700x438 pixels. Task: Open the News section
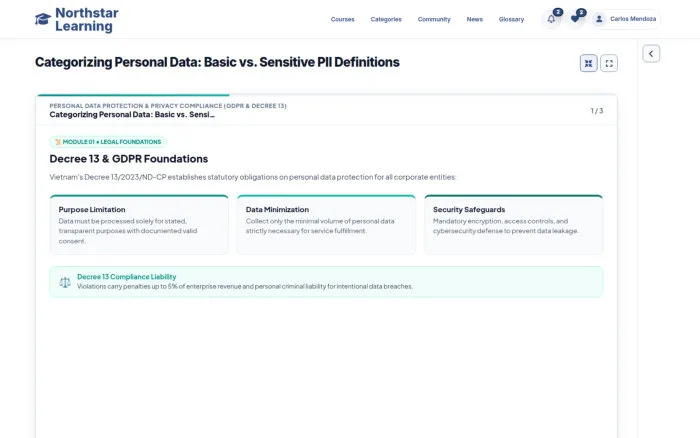pyautogui.click(x=475, y=19)
